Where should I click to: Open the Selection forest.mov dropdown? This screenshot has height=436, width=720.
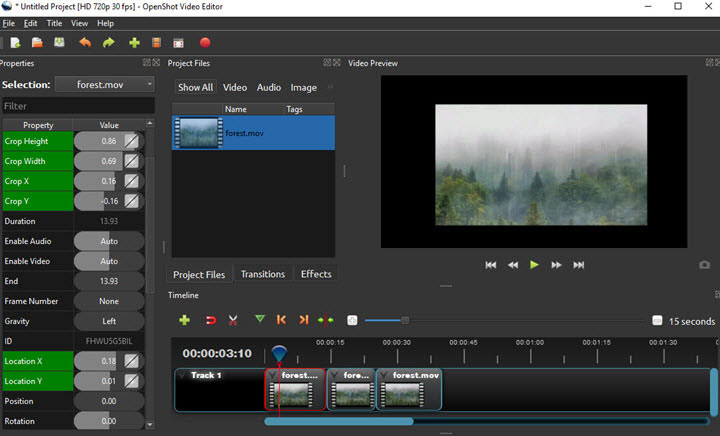(105, 85)
